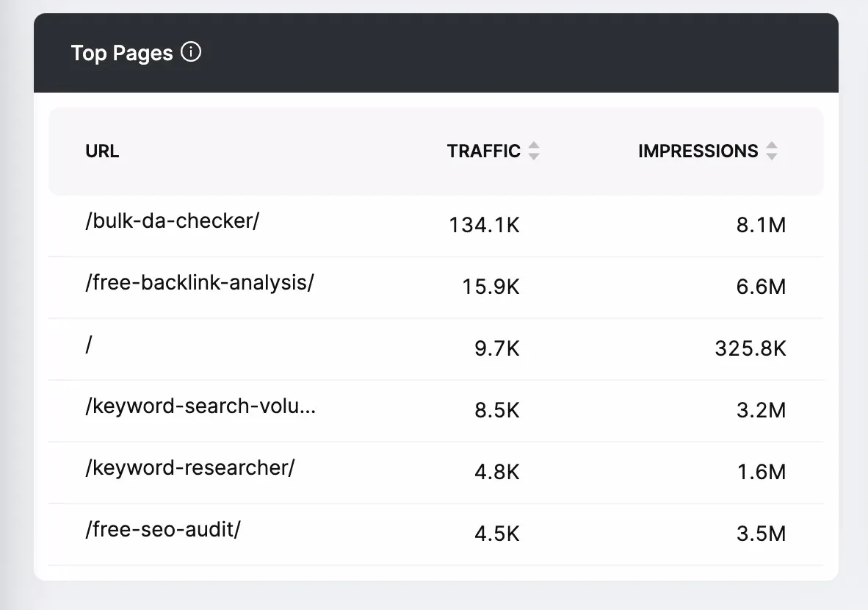Sort table by Traffic arrows icon
868x610 pixels.
tap(534, 151)
